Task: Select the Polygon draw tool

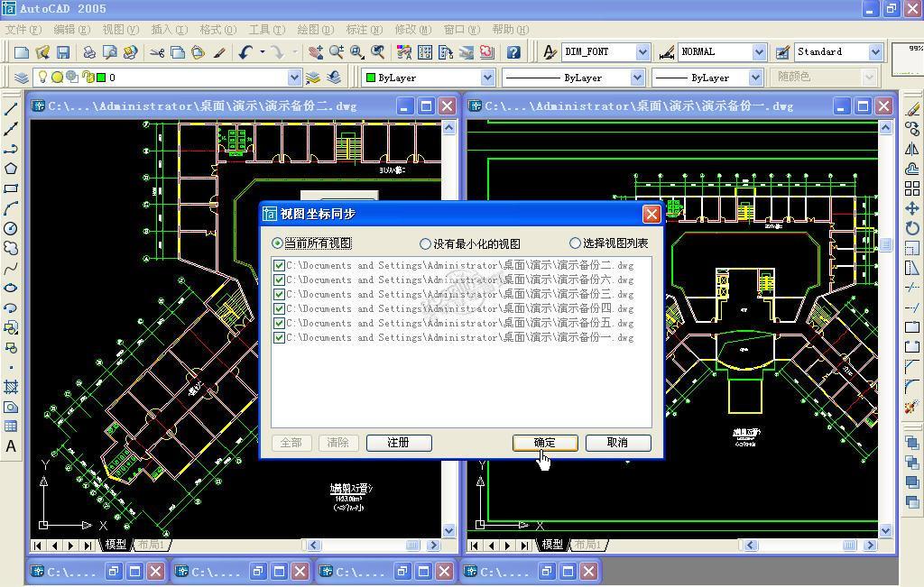Action: (11, 169)
